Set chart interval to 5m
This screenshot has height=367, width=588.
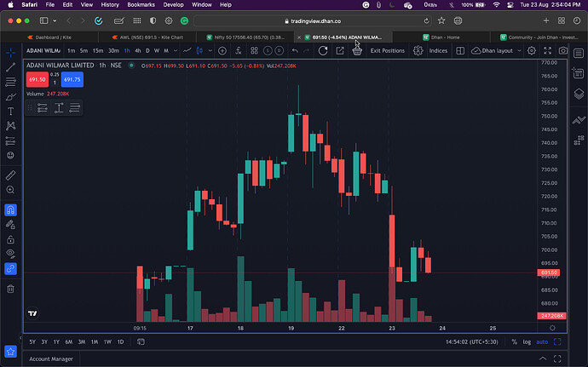point(84,50)
